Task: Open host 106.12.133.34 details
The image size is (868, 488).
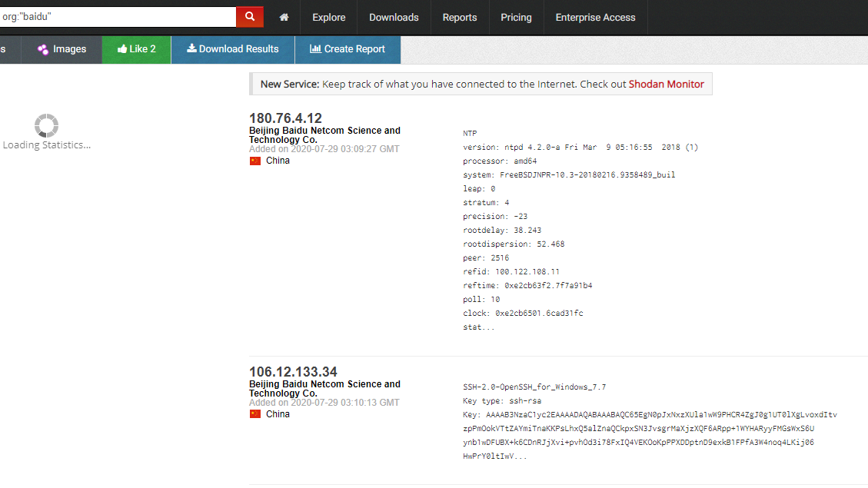Action: click(x=293, y=371)
